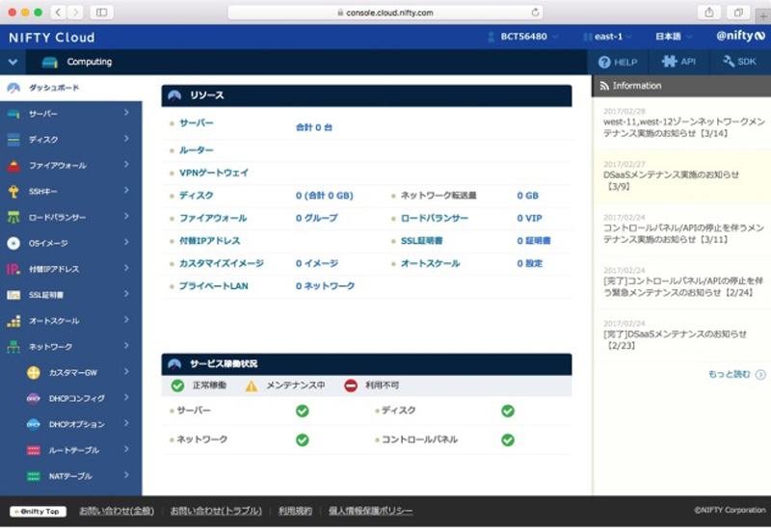
Task: Click the Safari share icon
Action: [709, 13]
